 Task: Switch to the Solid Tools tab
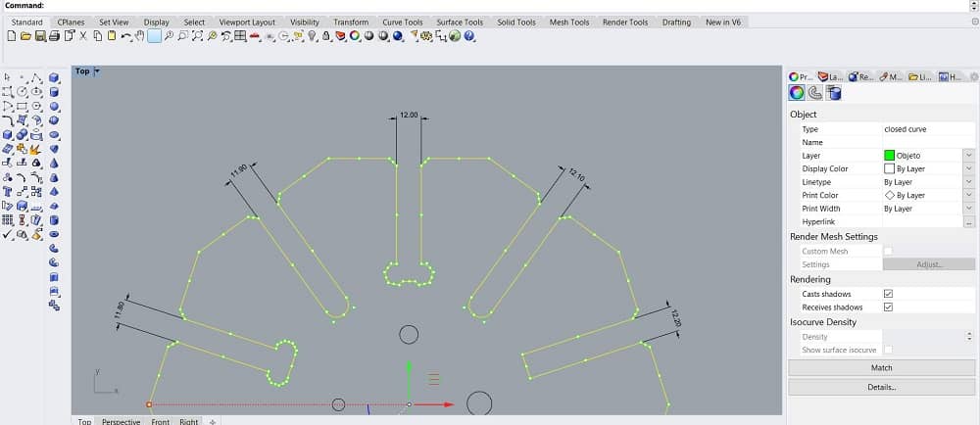tap(516, 22)
